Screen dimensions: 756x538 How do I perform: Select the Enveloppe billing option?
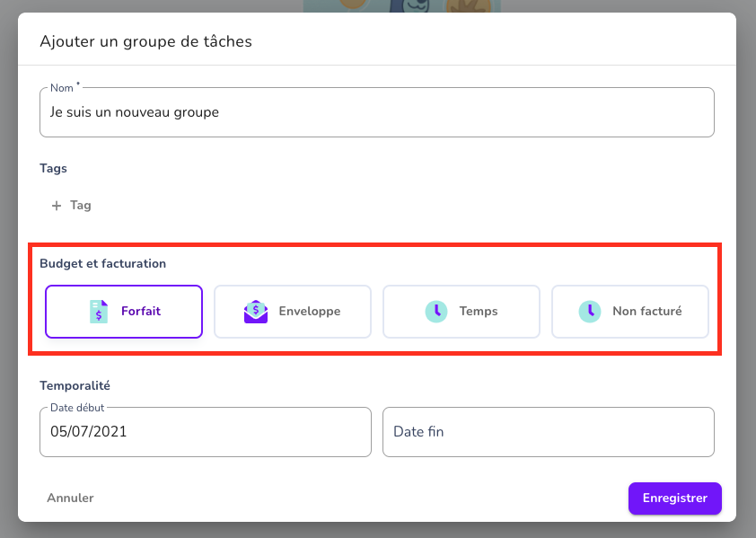pyautogui.click(x=293, y=312)
